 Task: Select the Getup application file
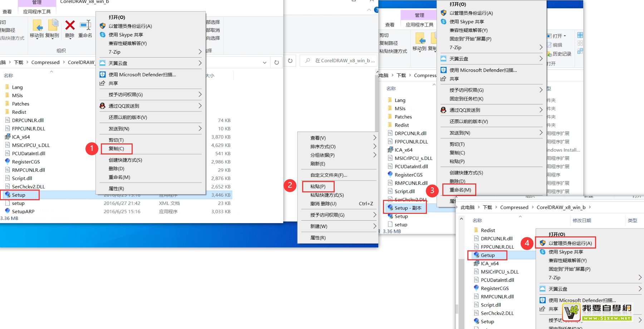click(x=487, y=255)
